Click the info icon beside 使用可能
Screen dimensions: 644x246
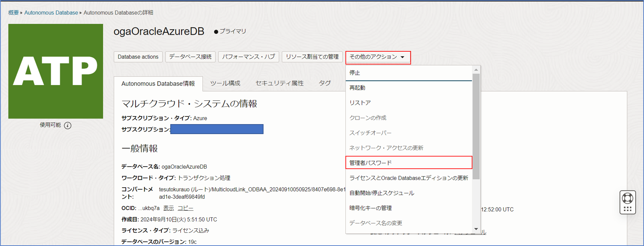point(67,125)
